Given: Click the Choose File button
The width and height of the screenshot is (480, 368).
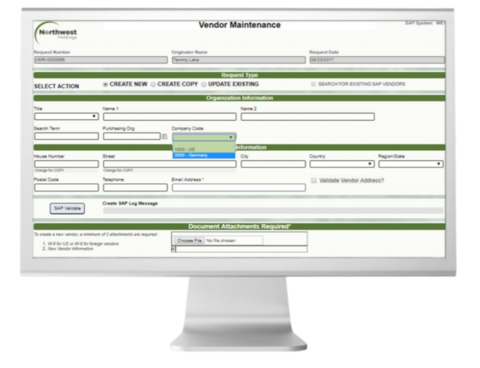Looking at the screenshot, I should coord(189,240).
